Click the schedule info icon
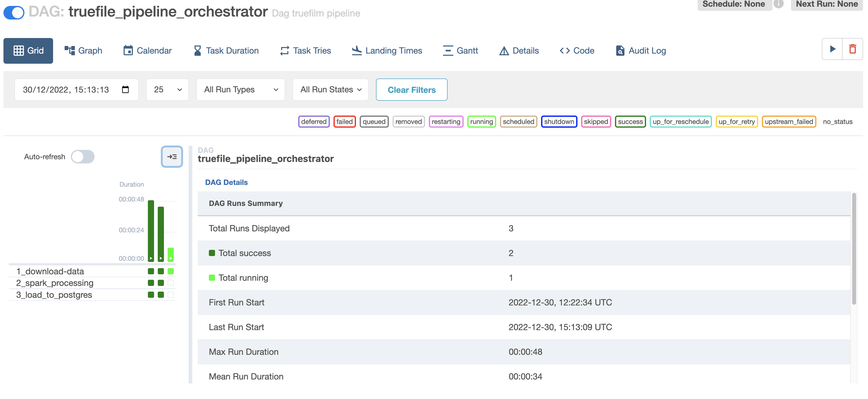868x399 pixels. click(x=778, y=4)
